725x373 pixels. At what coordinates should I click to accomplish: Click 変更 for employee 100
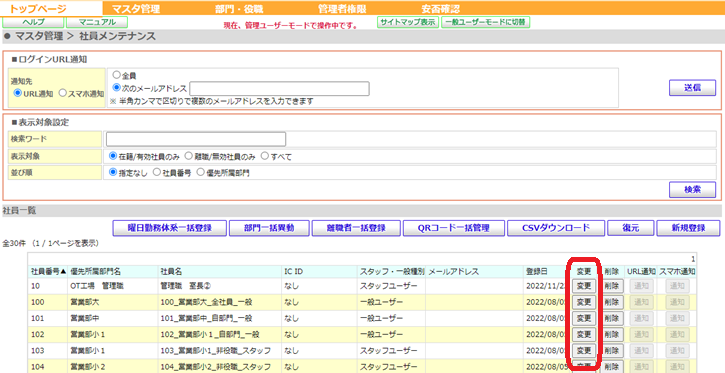[584, 302]
